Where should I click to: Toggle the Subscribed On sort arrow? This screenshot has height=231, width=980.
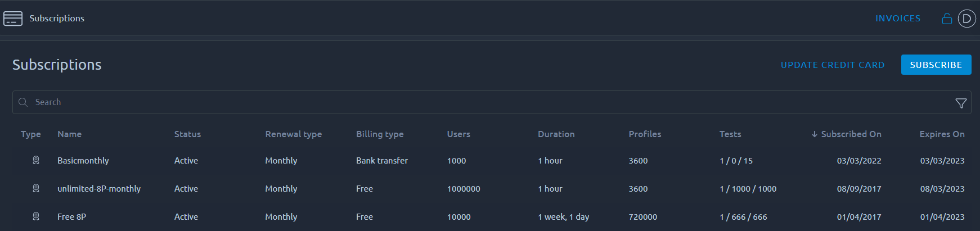[814, 134]
